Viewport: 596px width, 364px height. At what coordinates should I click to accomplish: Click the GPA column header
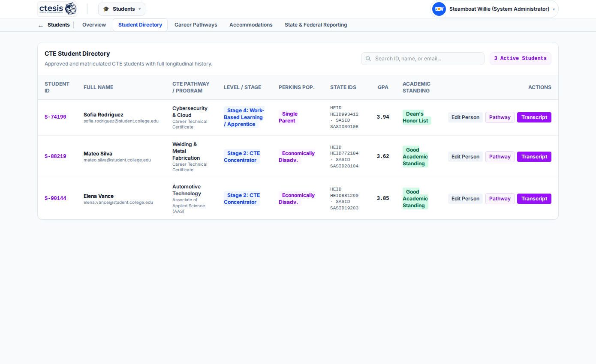click(383, 87)
